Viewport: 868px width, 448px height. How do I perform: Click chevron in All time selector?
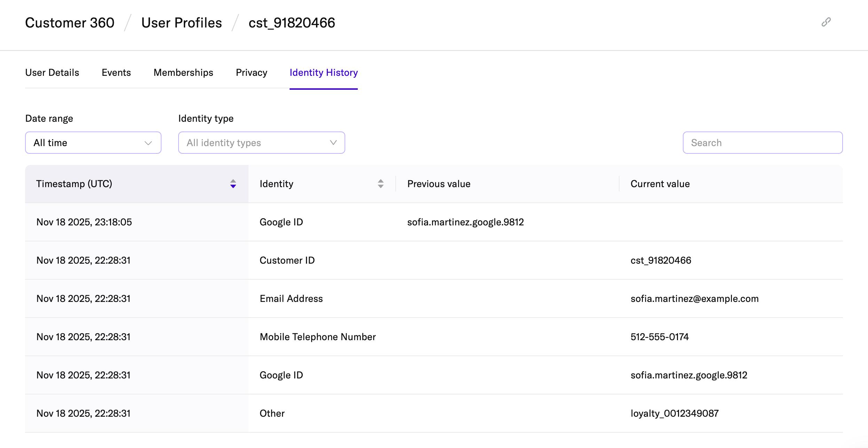pos(148,143)
